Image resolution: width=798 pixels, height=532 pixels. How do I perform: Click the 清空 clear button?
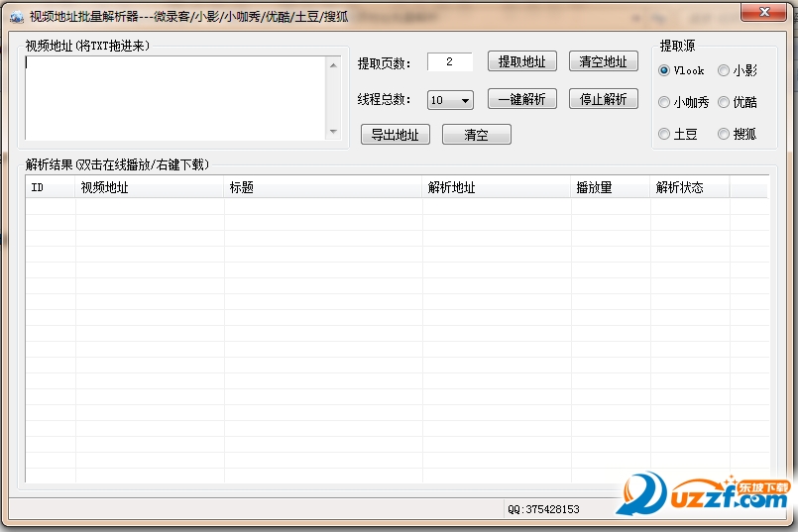click(476, 135)
